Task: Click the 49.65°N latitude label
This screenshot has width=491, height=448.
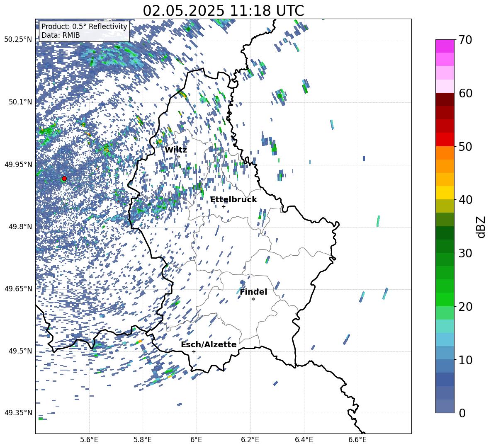Action: pyautogui.click(x=18, y=289)
